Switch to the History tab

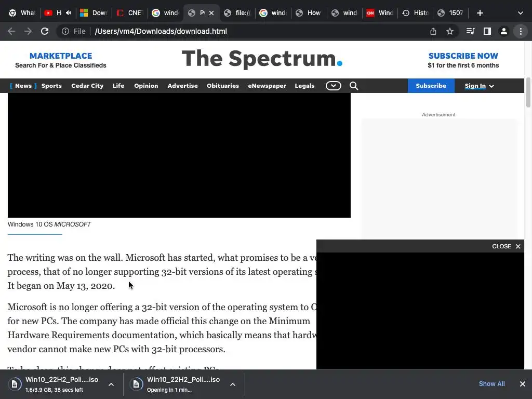click(415, 13)
